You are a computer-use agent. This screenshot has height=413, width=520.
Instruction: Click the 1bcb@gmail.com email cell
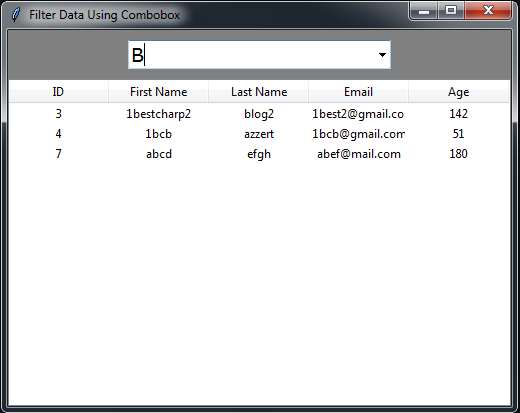click(x=358, y=134)
